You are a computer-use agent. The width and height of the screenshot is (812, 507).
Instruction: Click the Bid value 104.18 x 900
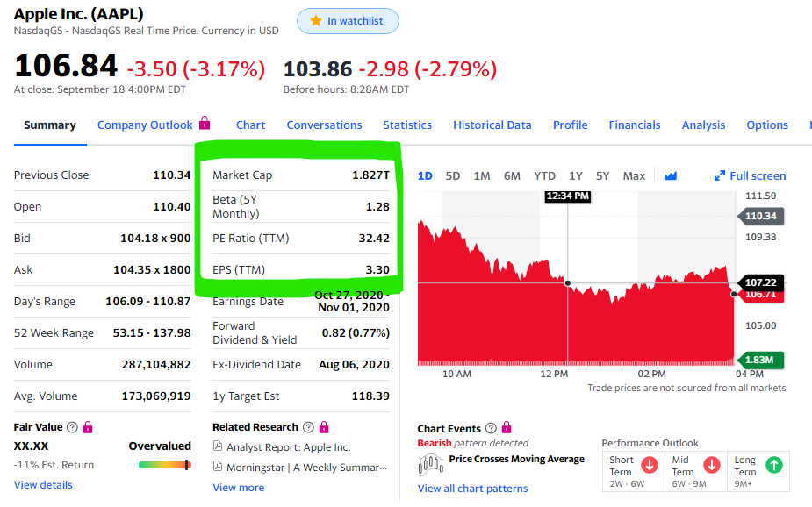pos(155,239)
